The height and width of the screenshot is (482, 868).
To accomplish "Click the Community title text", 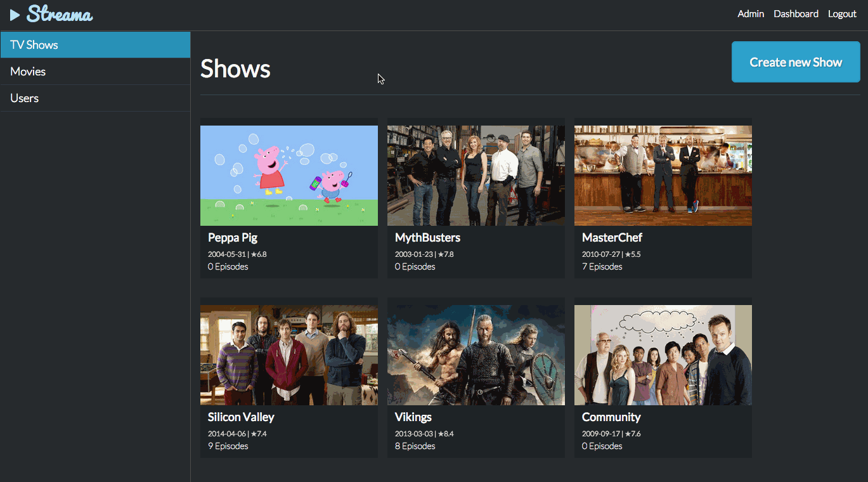I will tap(611, 417).
